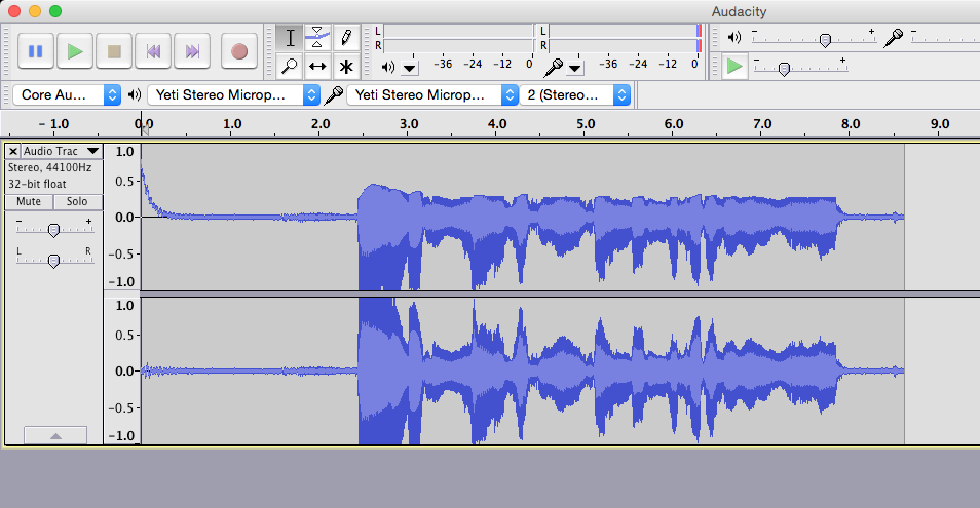Solo the audio track

pyautogui.click(x=77, y=202)
